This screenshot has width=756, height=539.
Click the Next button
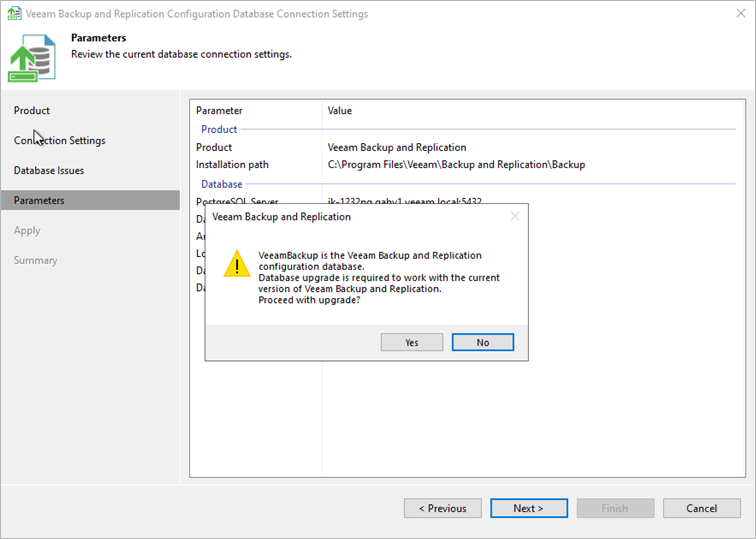(529, 508)
